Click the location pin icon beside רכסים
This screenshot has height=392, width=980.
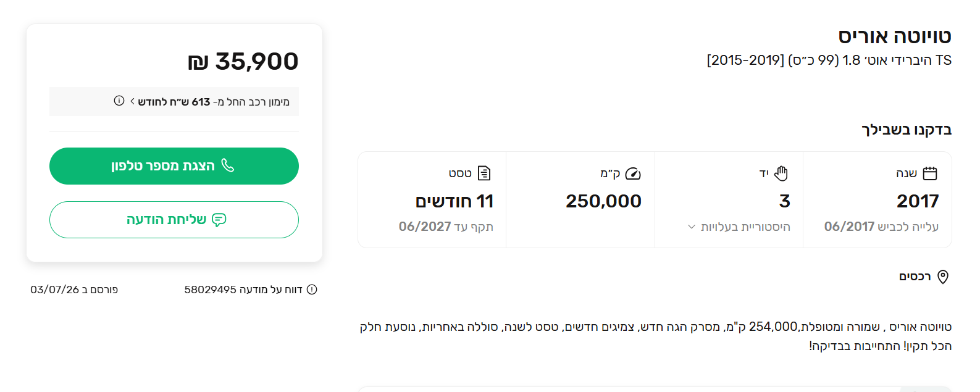[x=943, y=277]
